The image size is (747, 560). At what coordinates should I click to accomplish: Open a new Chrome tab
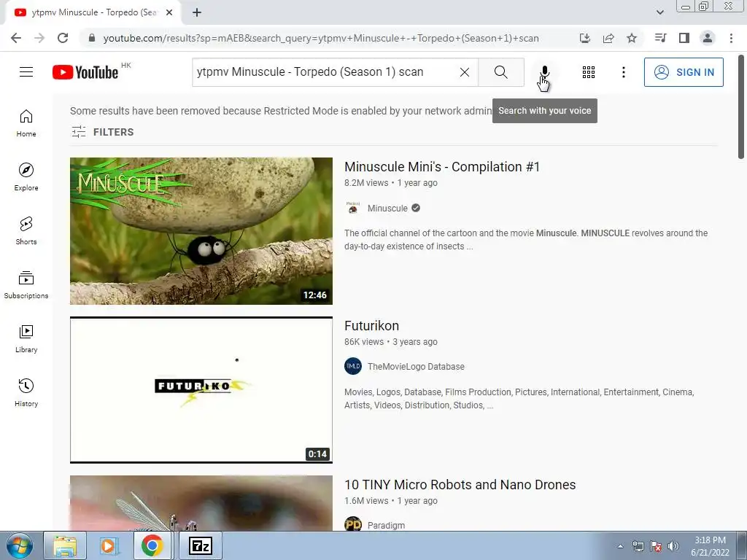pos(197,12)
